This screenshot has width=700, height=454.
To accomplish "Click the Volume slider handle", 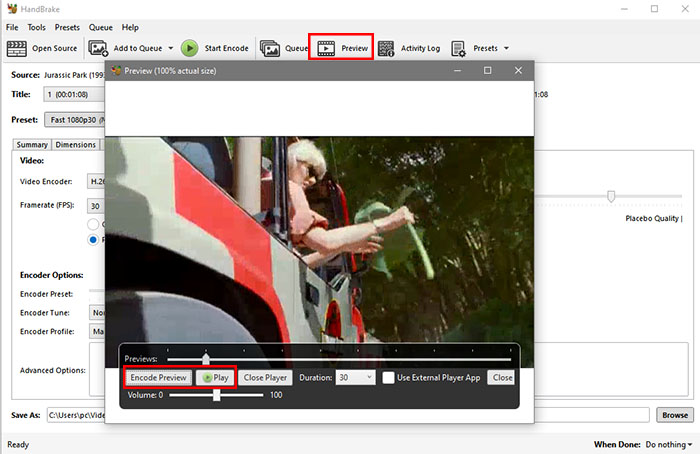I will [217, 395].
